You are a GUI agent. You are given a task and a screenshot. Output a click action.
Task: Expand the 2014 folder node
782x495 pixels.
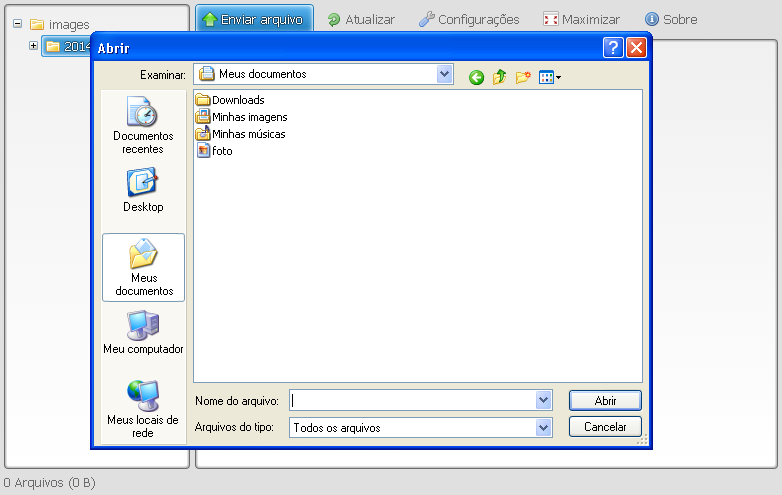tap(33, 45)
